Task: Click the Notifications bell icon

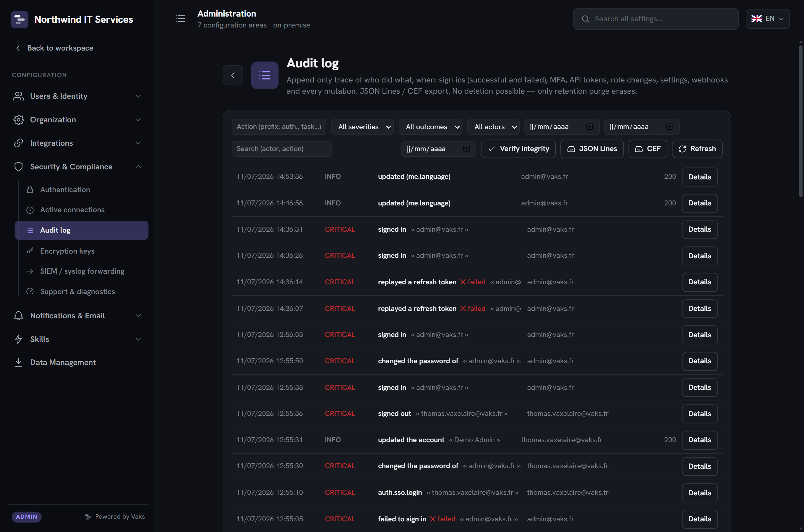Action: tap(18, 316)
